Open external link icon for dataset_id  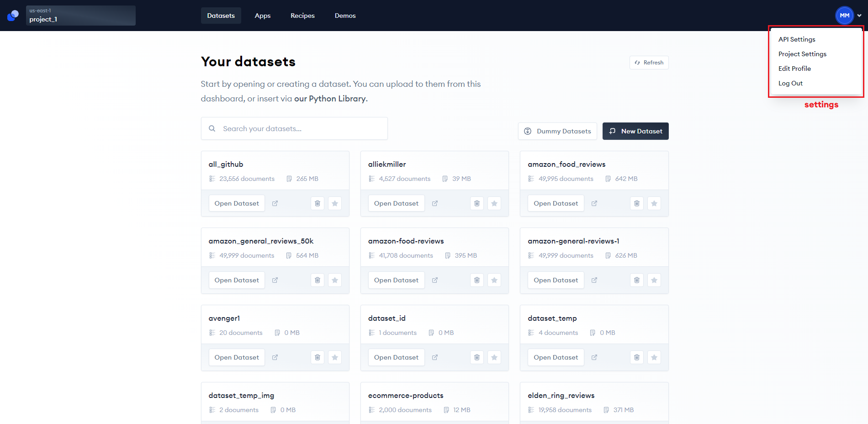click(435, 357)
